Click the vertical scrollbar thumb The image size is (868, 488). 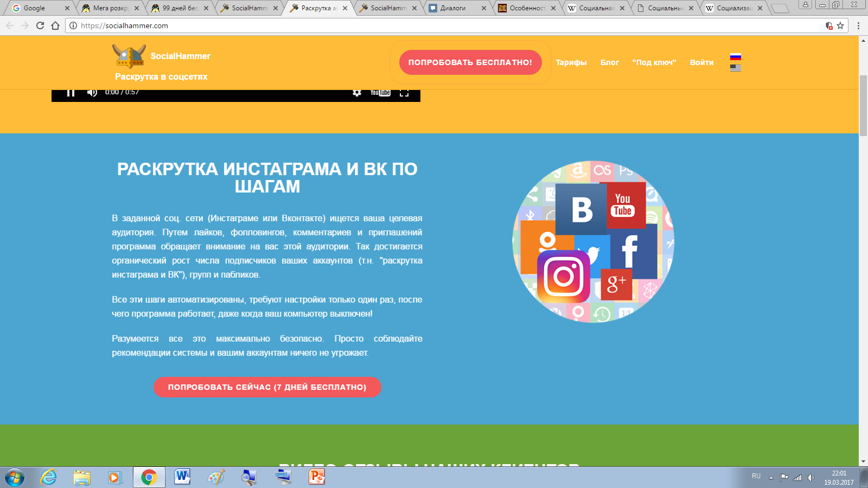863,106
